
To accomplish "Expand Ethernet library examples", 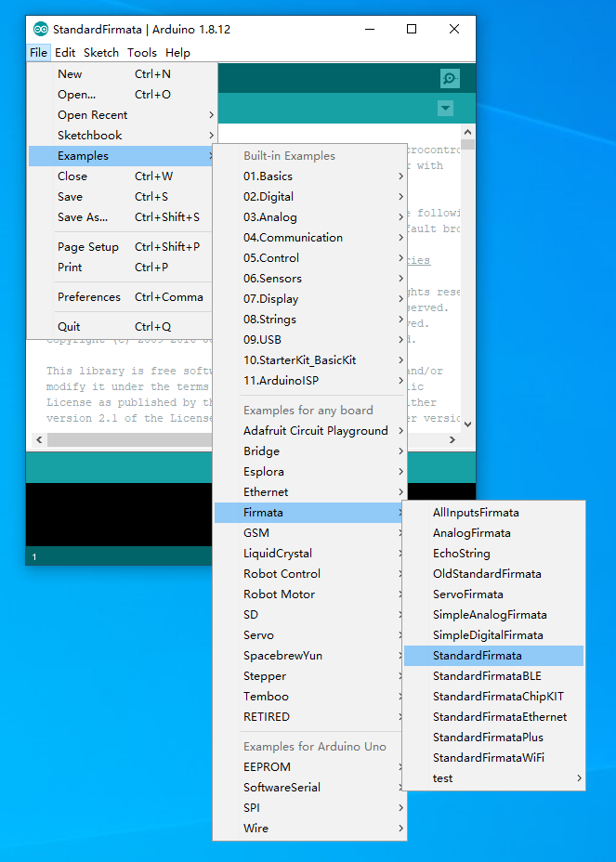I will pyautogui.click(x=309, y=492).
